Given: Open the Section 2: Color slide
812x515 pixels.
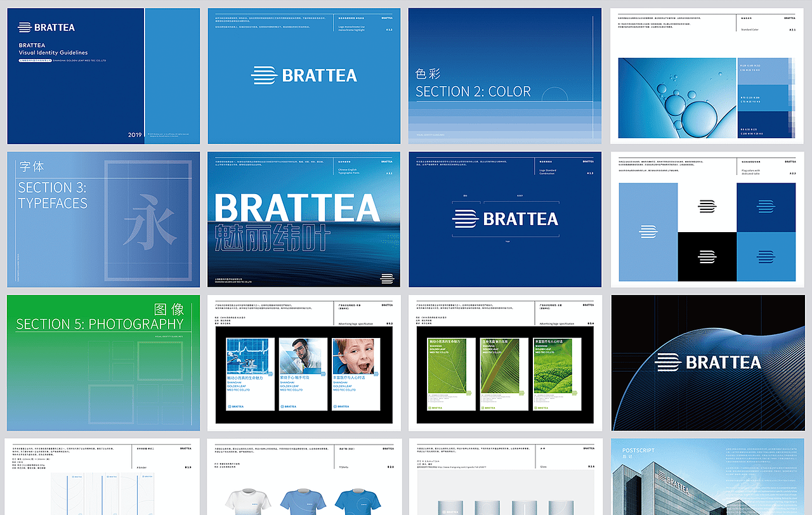Looking at the screenshot, I should [505, 76].
